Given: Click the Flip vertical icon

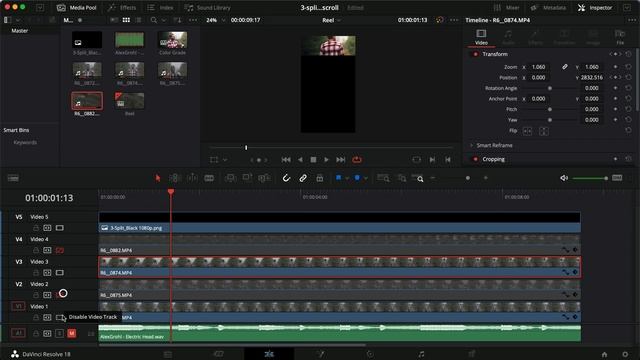Looking at the screenshot, I should tap(544, 131).
